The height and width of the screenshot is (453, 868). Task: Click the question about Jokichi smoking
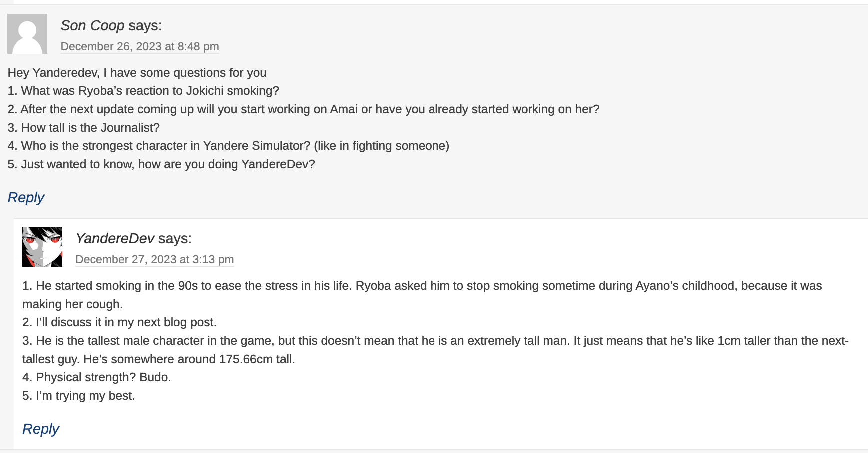pos(143,91)
